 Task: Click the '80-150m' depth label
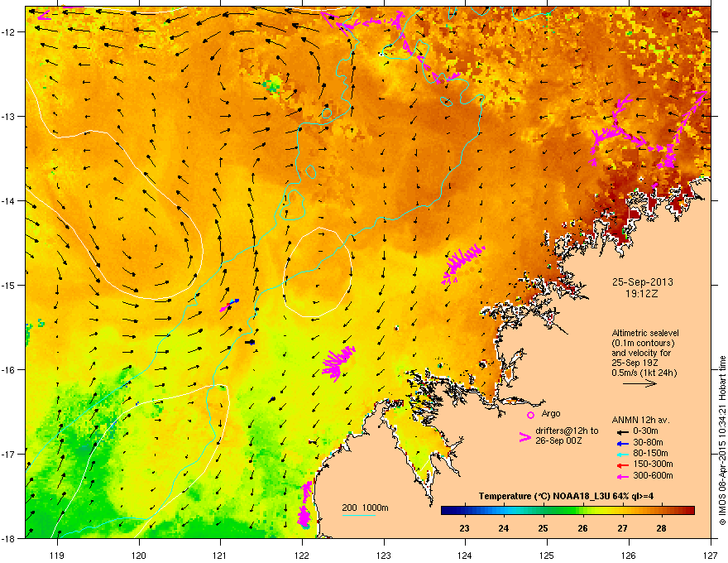(650, 453)
